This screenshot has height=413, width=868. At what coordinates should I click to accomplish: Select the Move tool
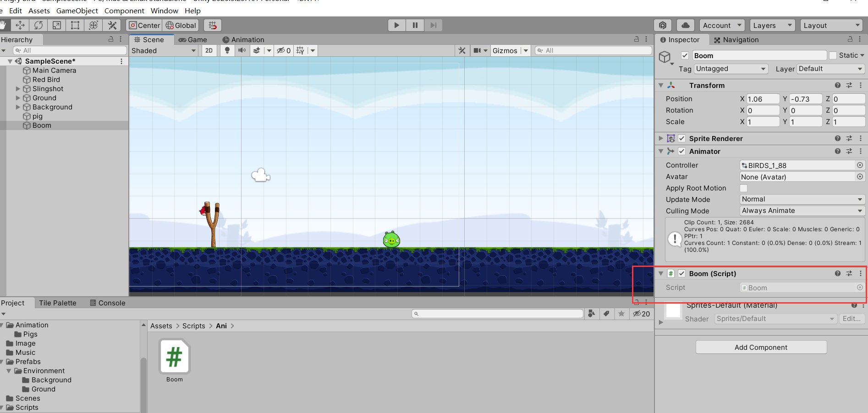click(20, 25)
